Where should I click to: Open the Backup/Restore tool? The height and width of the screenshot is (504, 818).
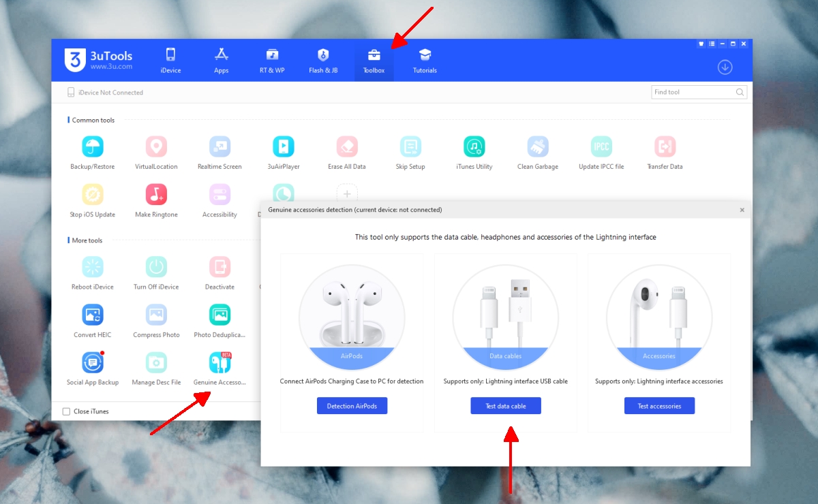(92, 151)
